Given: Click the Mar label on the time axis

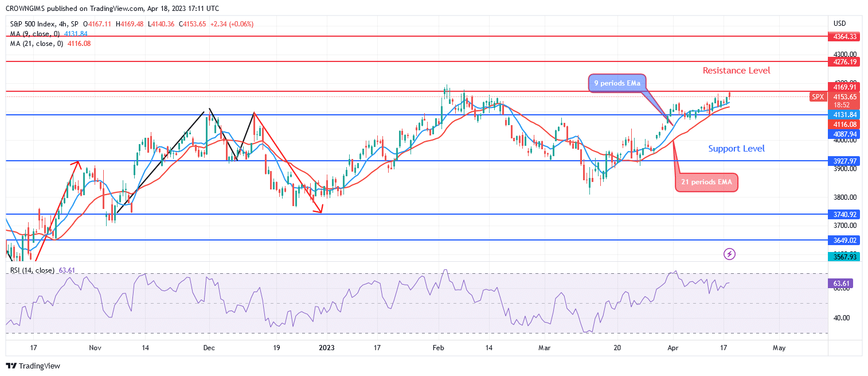Looking at the screenshot, I should point(544,348).
